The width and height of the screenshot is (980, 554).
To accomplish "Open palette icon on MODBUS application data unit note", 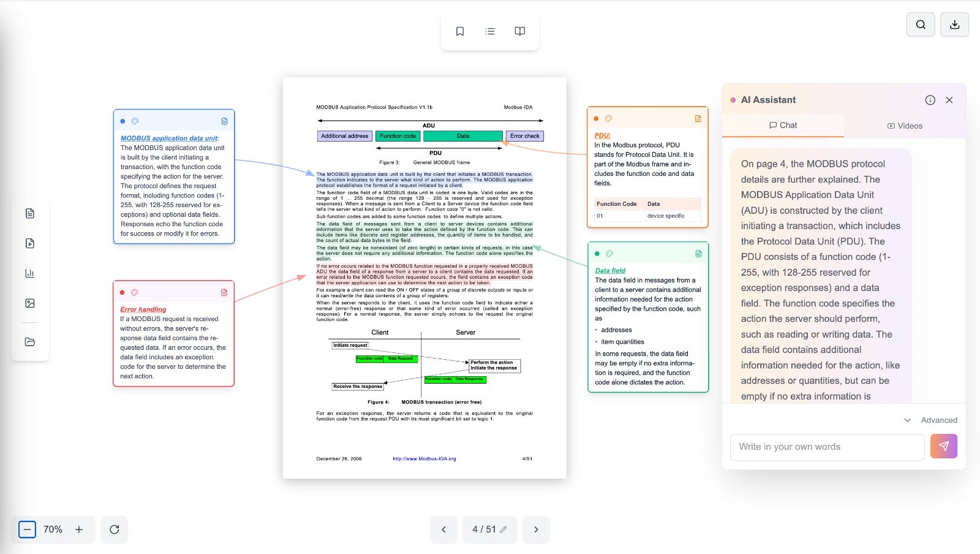I will coord(135,121).
